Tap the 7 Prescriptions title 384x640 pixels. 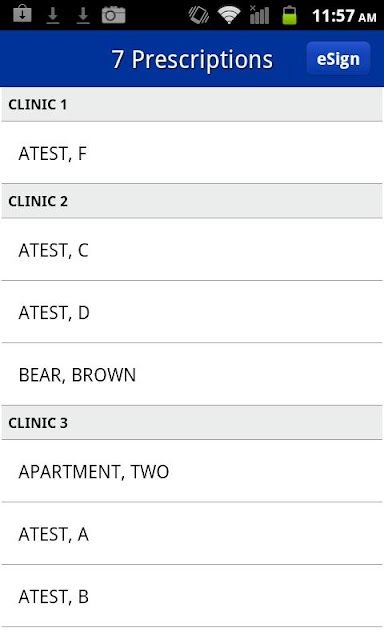coord(192,60)
